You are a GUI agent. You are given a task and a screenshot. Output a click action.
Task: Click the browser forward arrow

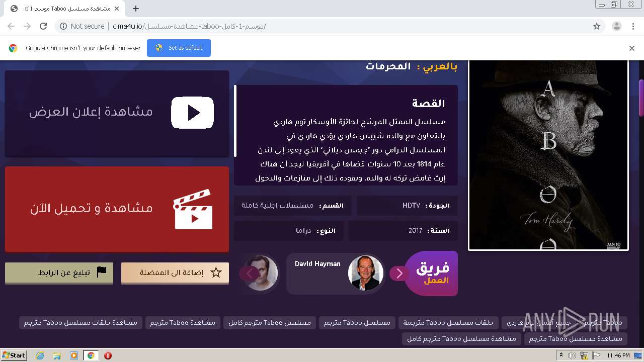tap(27, 26)
